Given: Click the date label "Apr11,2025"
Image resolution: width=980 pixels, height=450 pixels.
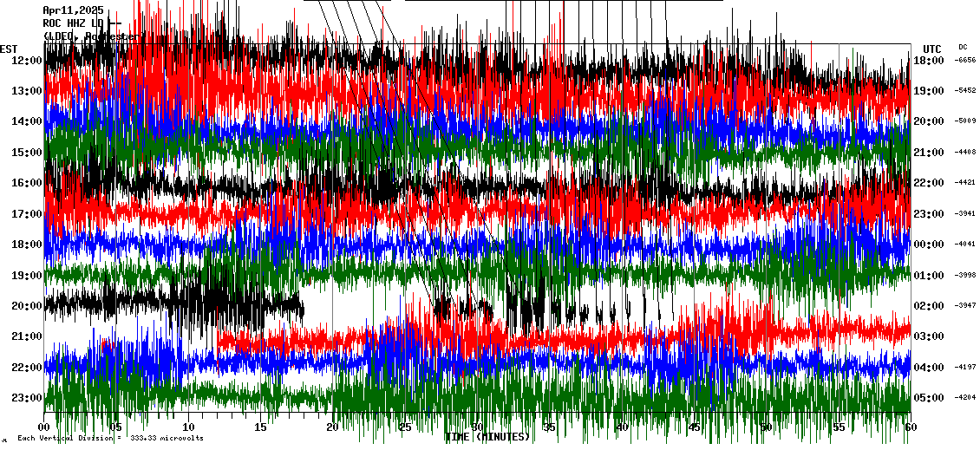Looking at the screenshot, I should point(73,10).
